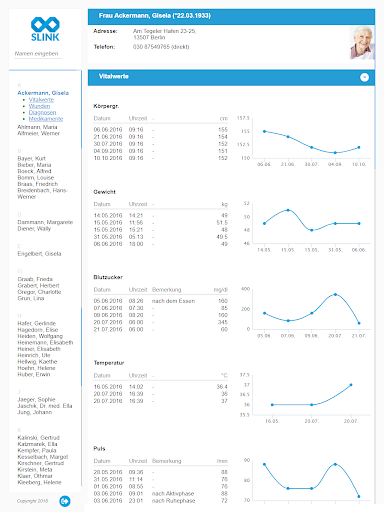Click Körpergröße chart point at 04.09.
The width and height of the screenshot is (384, 512).
click(x=335, y=153)
